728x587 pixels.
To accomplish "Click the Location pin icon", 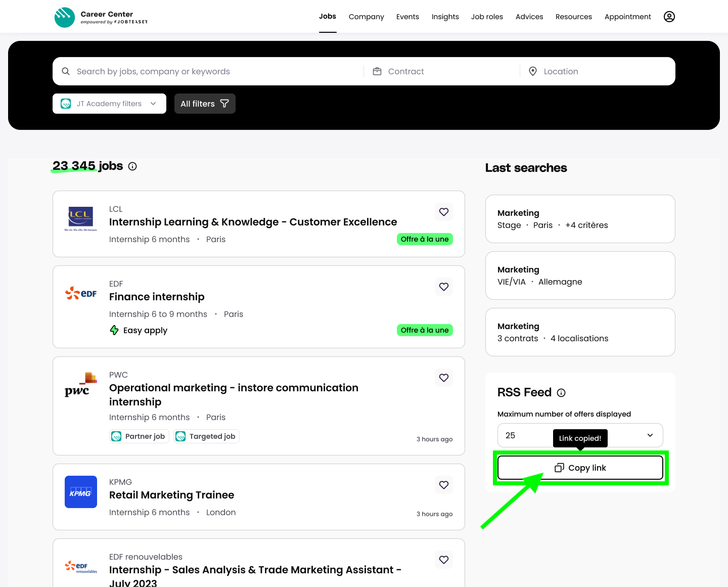I will 533,71.
